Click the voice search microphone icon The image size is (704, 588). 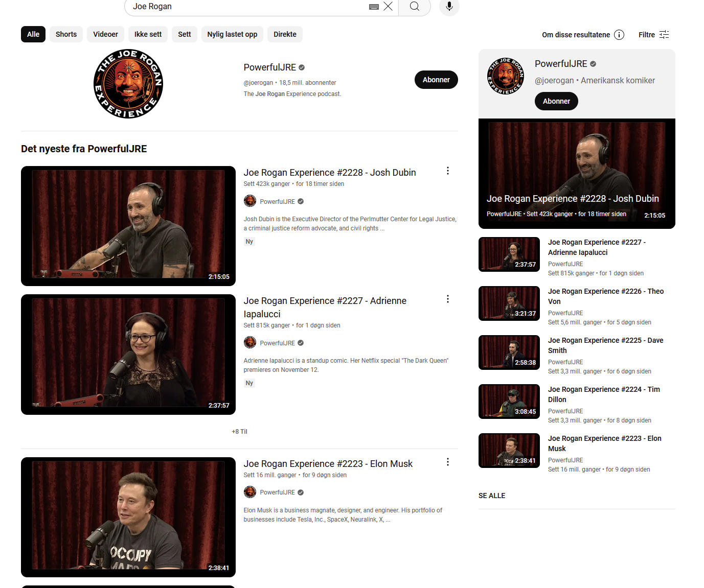pyautogui.click(x=449, y=7)
